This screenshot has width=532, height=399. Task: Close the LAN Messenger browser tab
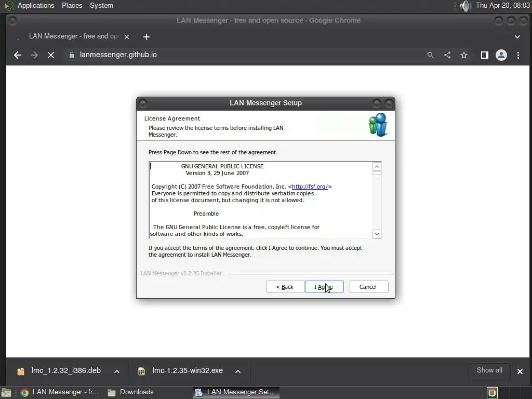coord(127,37)
